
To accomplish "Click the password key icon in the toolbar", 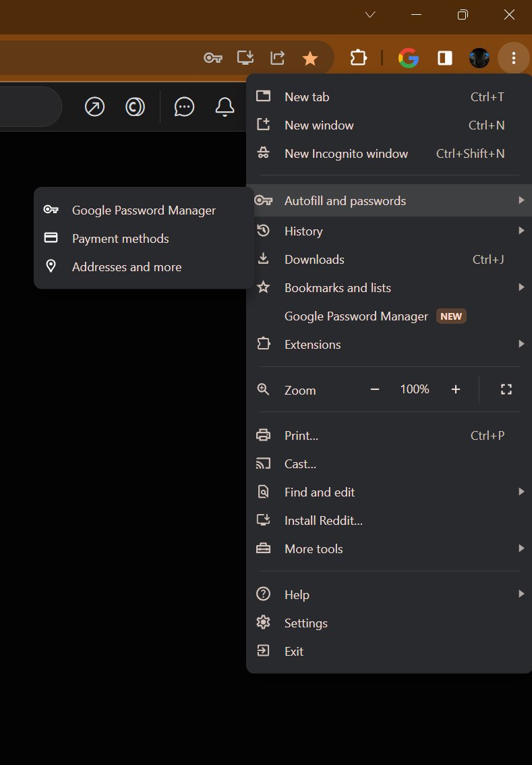I will point(212,58).
